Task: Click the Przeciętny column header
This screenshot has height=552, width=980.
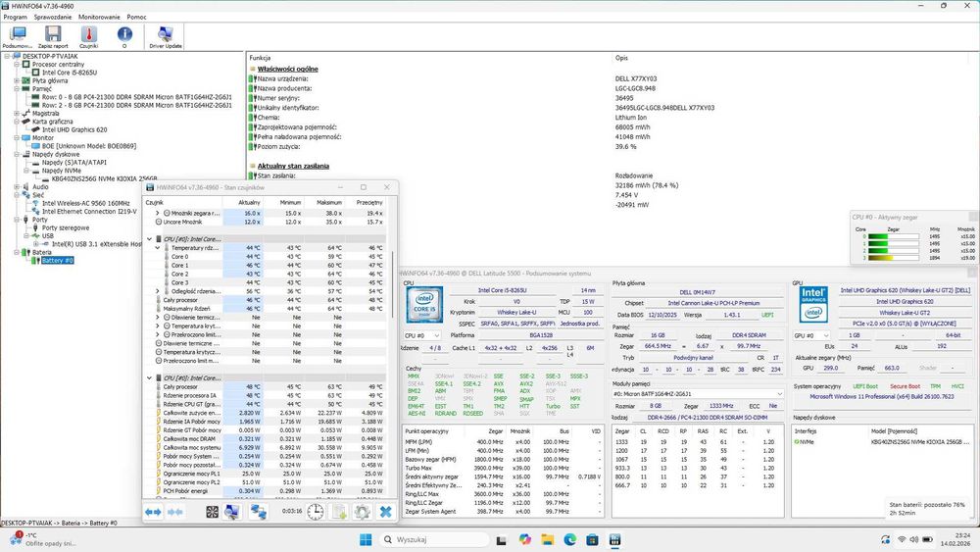Action: pyautogui.click(x=365, y=203)
